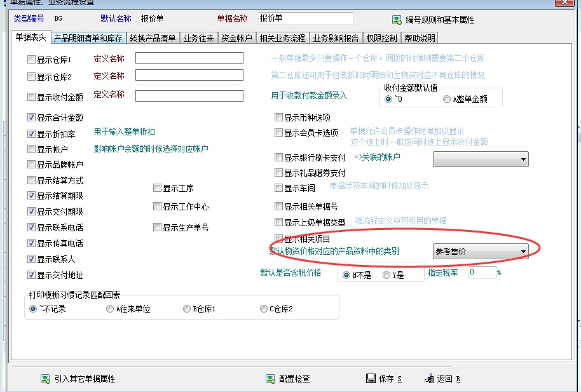Switch to the 产品明细清单和库存 tab

pos(88,38)
